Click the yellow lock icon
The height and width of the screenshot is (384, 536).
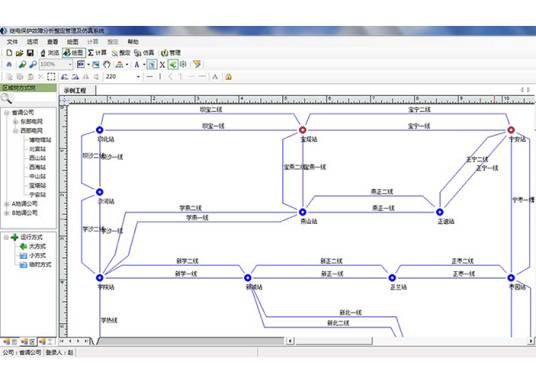[228, 77]
